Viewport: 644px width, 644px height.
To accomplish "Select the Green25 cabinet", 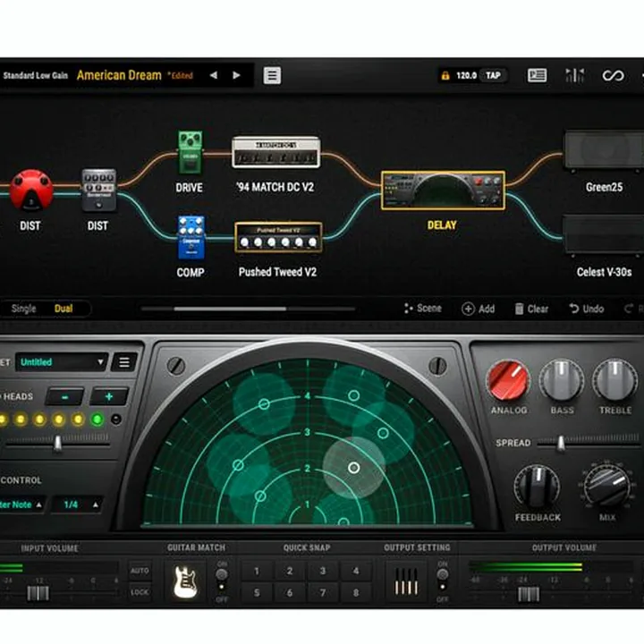I will pyautogui.click(x=604, y=150).
